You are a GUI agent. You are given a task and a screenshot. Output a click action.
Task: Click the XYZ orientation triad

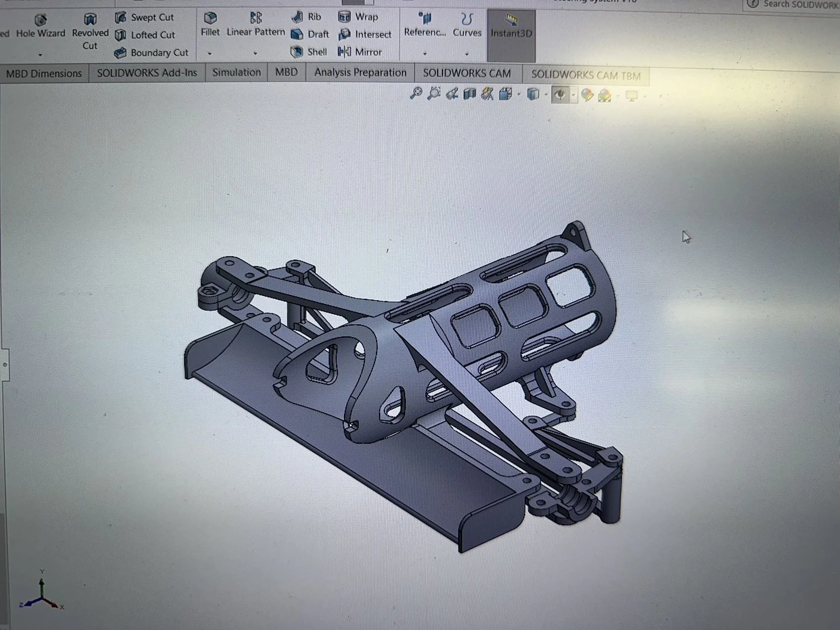click(x=42, y=591)
